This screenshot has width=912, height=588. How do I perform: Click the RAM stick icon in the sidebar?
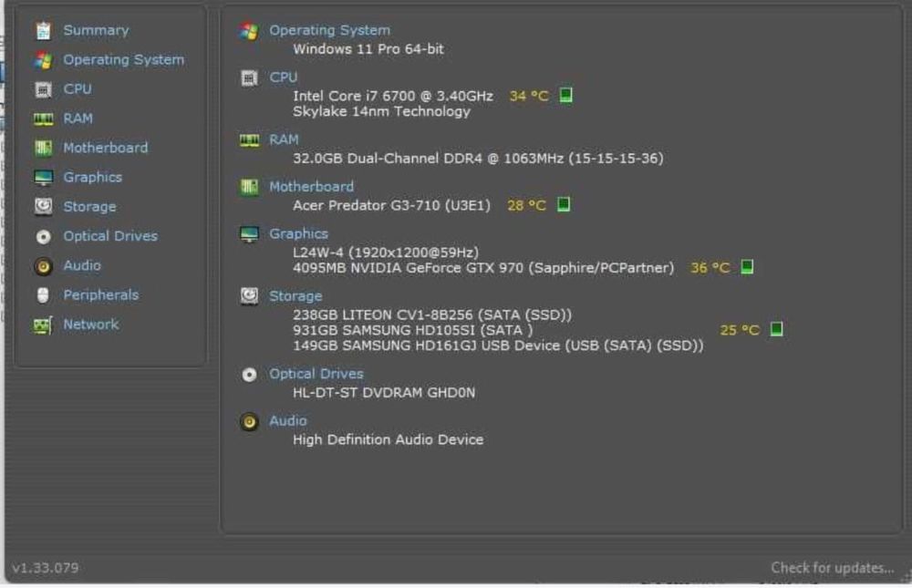pyautogui.click(x=43, y=119)
